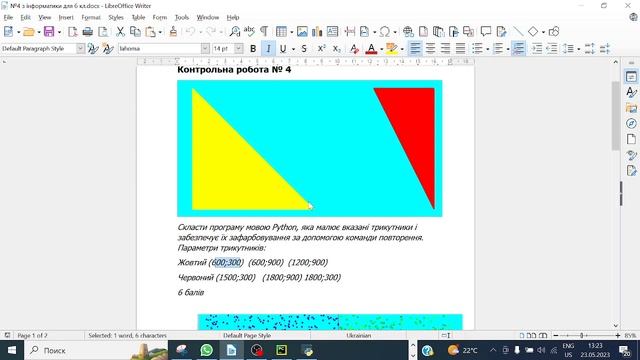Image resolution: width=640 pixels, height=360 pixels.
Task: Open the File menu
Action: [8, 18]
